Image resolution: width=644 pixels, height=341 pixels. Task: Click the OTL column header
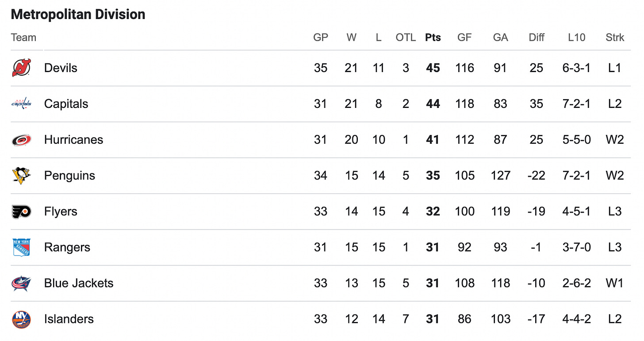click(x=406, y=38)
